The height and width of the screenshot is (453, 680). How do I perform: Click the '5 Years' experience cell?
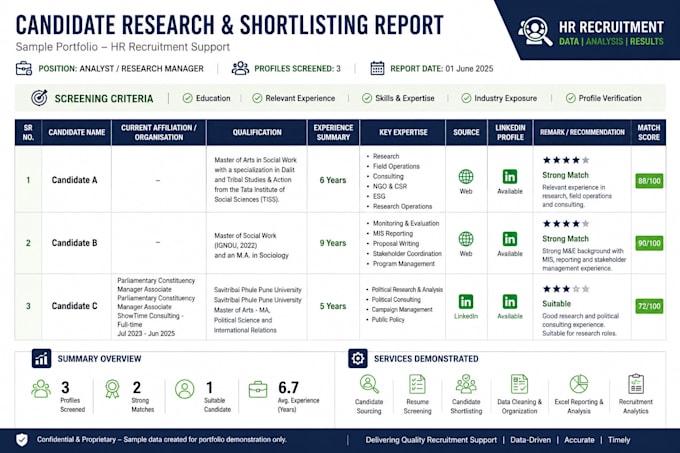[333, 306]
